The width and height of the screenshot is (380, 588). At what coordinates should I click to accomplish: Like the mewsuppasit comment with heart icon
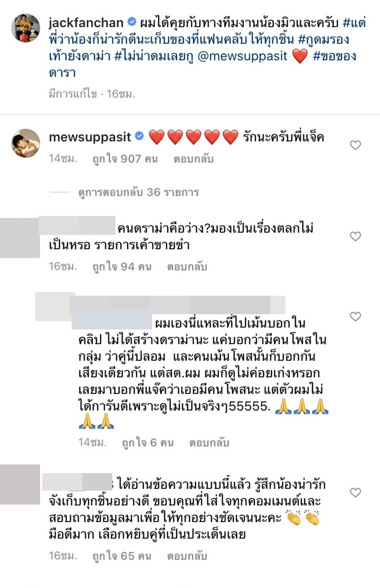click(x=355, y=145)
